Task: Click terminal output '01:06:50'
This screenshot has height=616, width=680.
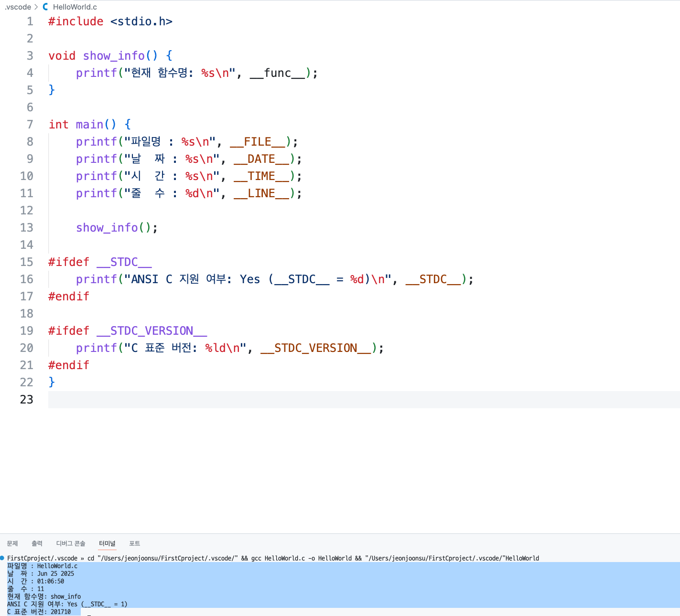Action: tap(51, 581)
